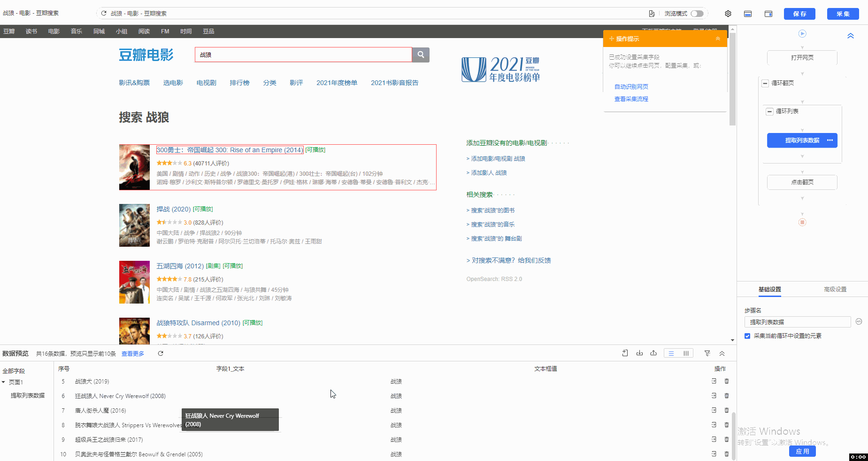
Task: Click the 2021 年度电影榜单 banner
Action: pos(500,70)
